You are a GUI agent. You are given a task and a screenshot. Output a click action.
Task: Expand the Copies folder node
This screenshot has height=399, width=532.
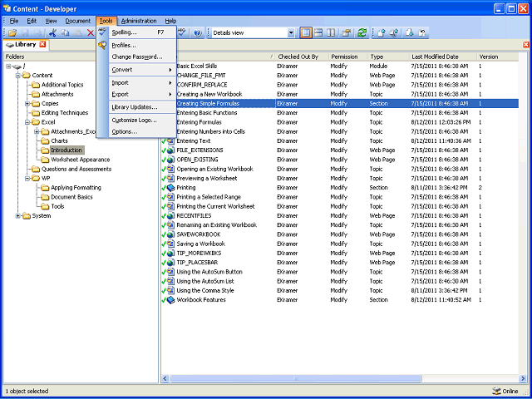point(27,103)
